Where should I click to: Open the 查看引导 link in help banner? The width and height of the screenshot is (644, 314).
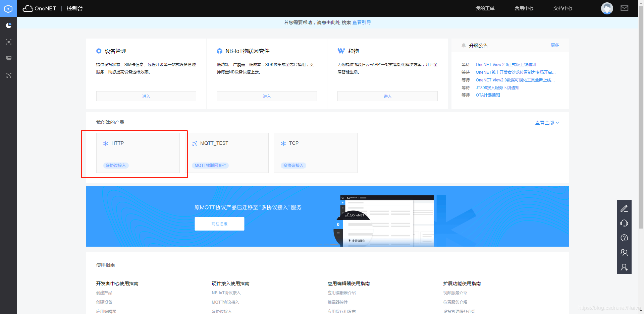click(x=362, y=22)
